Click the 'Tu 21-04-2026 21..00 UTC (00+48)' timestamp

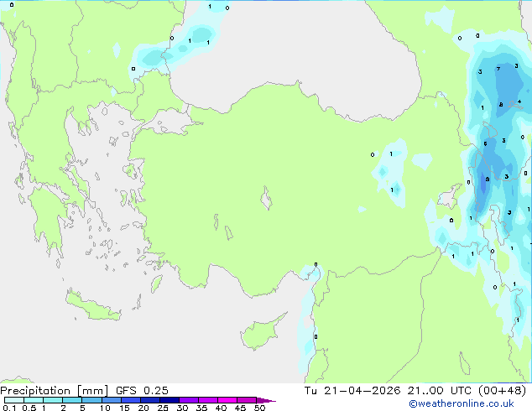pos(415,391)
